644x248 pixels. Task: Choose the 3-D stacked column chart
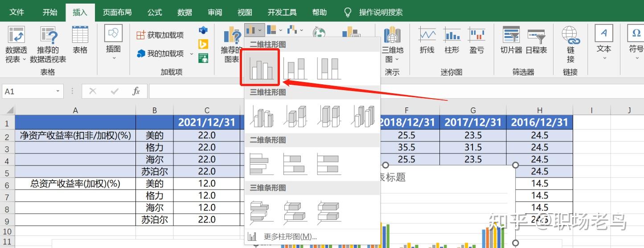tap(295, 116)
